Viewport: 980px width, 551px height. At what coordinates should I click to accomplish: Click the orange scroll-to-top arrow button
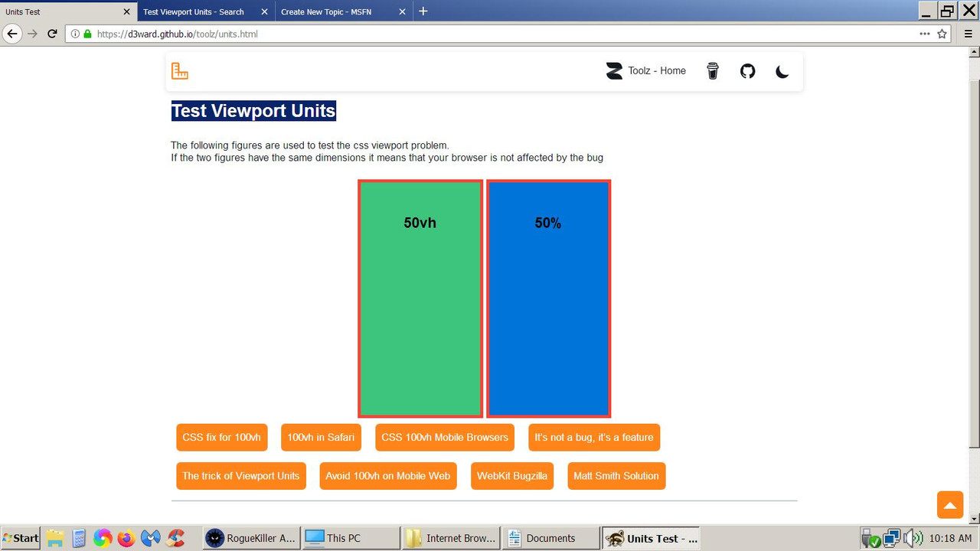coord(949,505)
